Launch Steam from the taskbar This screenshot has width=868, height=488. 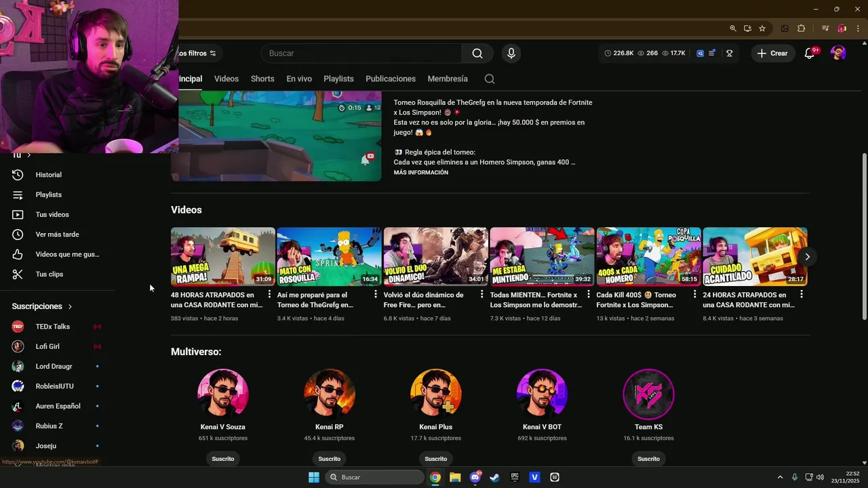(x=495, y=477)
